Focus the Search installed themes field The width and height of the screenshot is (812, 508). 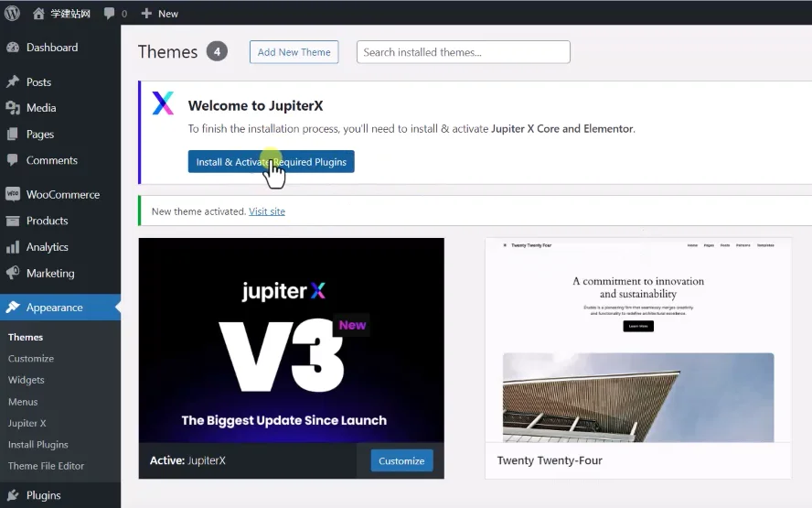pos(464,52)
